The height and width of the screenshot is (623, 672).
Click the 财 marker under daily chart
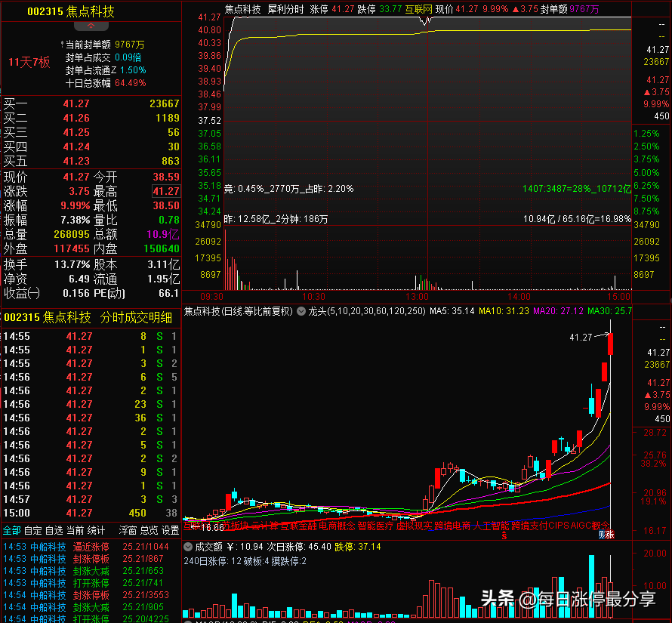point(602,534)
